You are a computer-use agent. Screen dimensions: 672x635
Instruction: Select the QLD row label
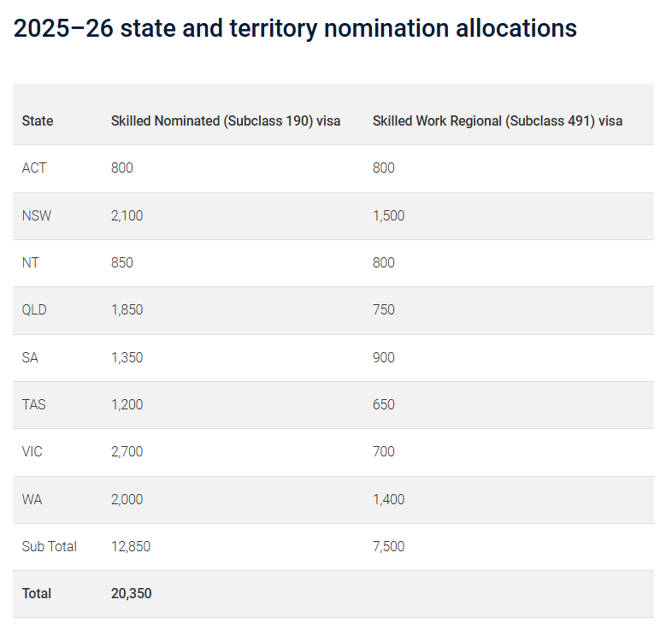[34, 309]
